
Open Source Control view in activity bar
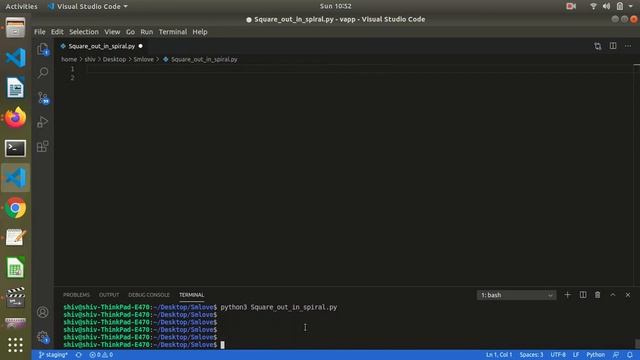click(43, 98)
